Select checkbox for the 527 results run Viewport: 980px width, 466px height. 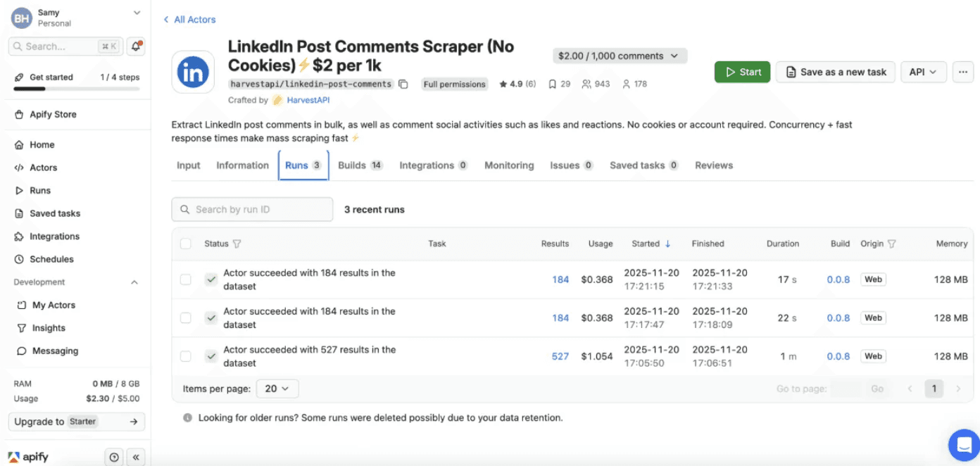[186, 356]
